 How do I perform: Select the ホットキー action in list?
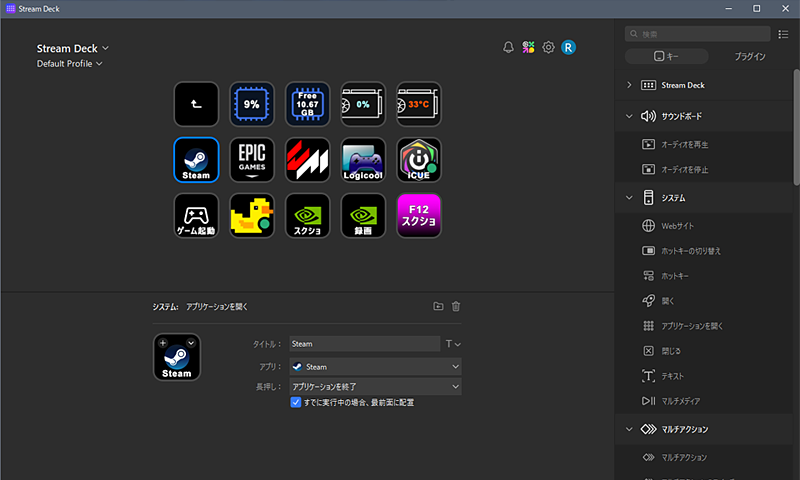676,275
